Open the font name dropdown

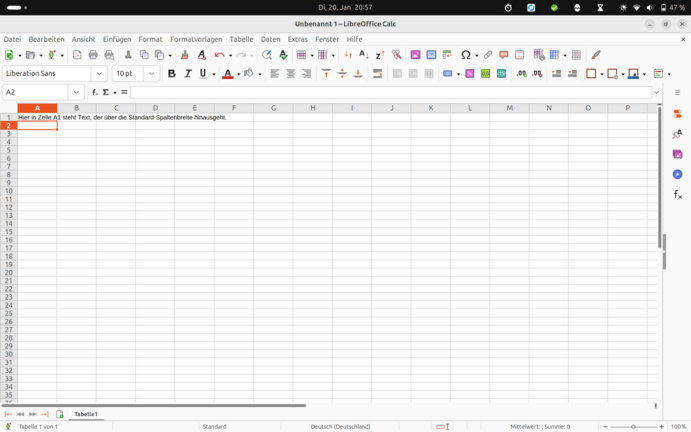[x=99, y=74]
